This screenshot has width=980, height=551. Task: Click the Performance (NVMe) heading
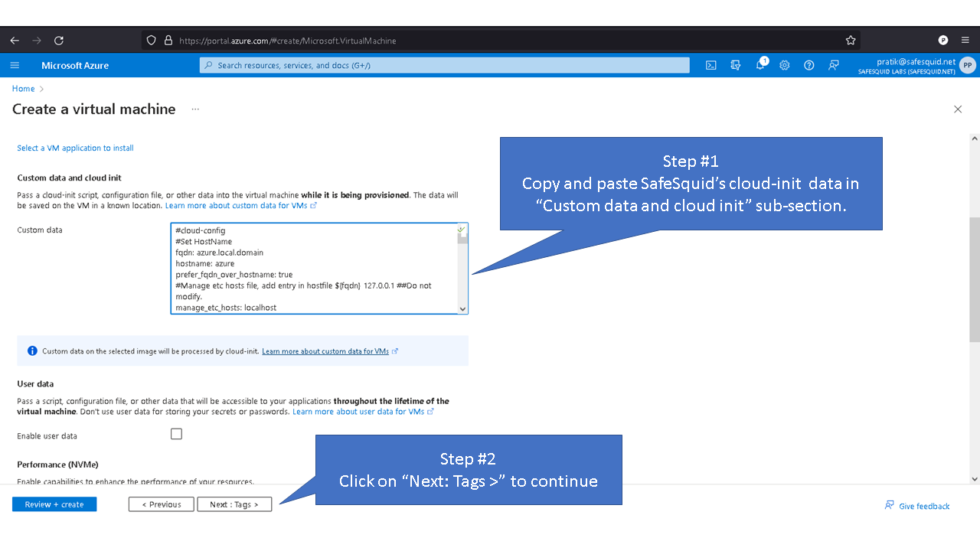[58, 465]
